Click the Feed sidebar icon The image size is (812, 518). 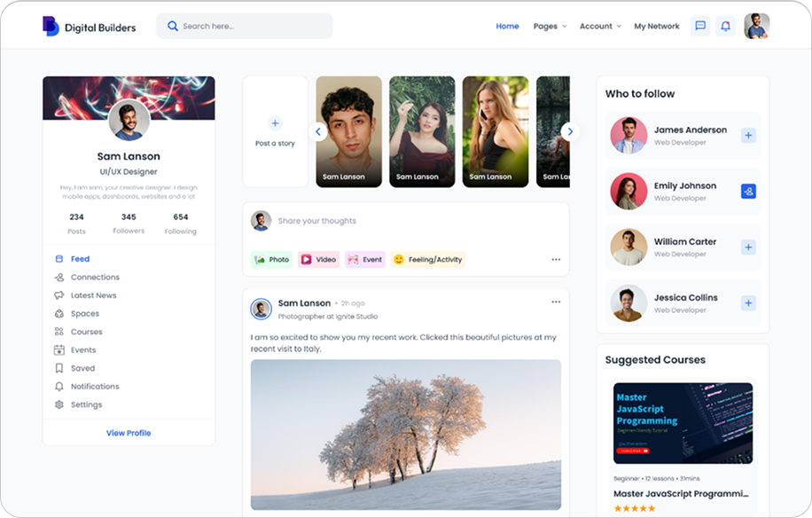point(59,259)
